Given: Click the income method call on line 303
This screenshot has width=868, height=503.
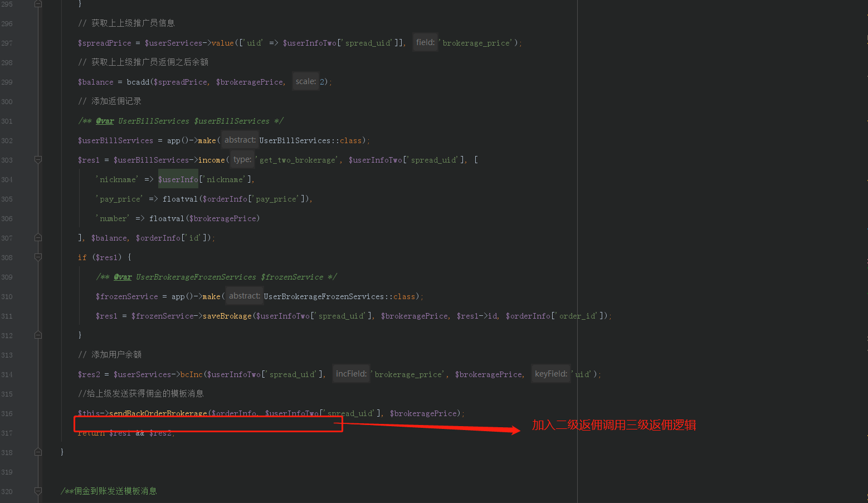Looking at the screenshot, I should [212, 160].
